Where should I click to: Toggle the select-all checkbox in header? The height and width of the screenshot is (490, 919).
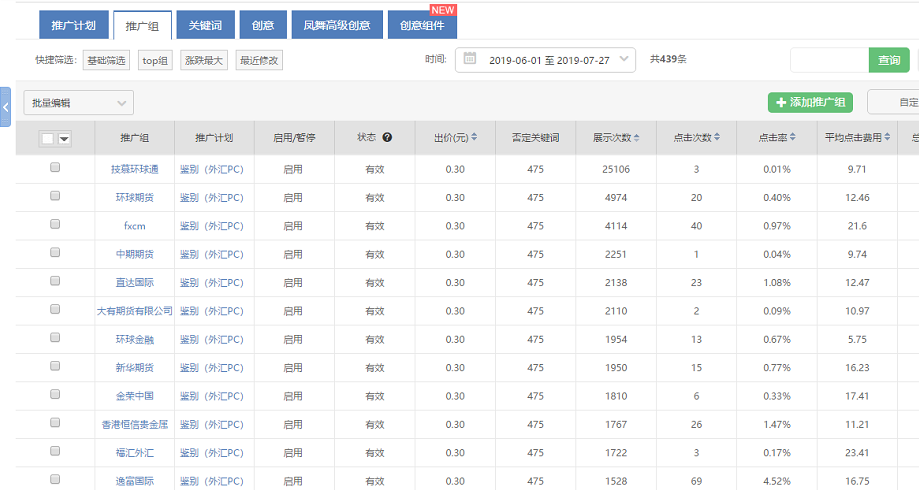pyautogui.click(x=48, y=138)
